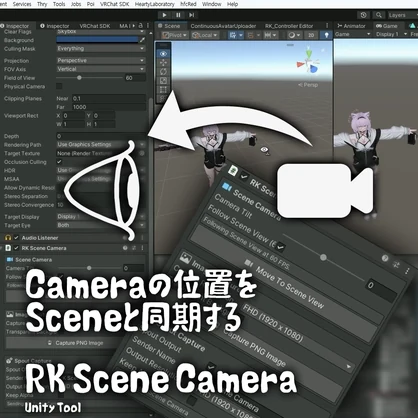Open the Target Eye Both dropdown

coord(101,225)
